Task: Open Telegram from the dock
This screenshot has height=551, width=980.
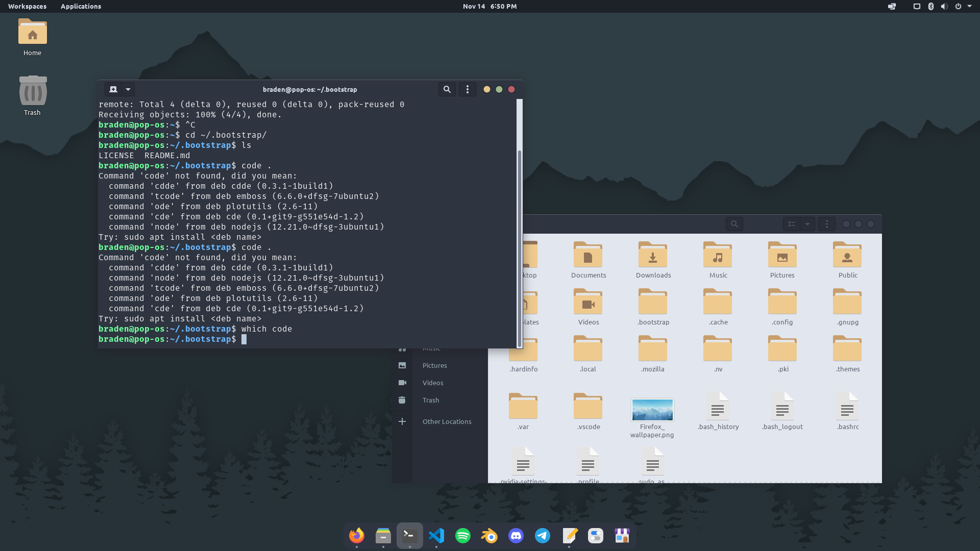Action: pyautogui.click(x=543, y=536)
